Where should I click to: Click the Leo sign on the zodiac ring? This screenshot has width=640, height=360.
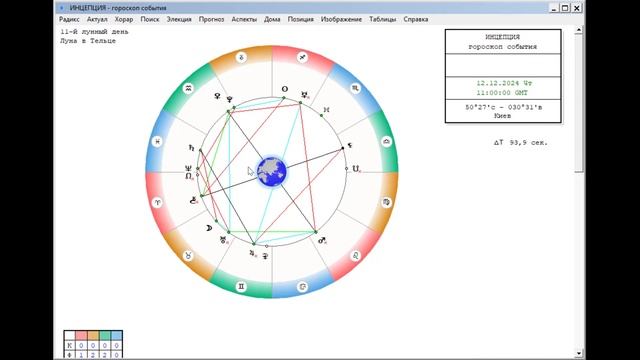pyautogui.click(x=356, y=256)
